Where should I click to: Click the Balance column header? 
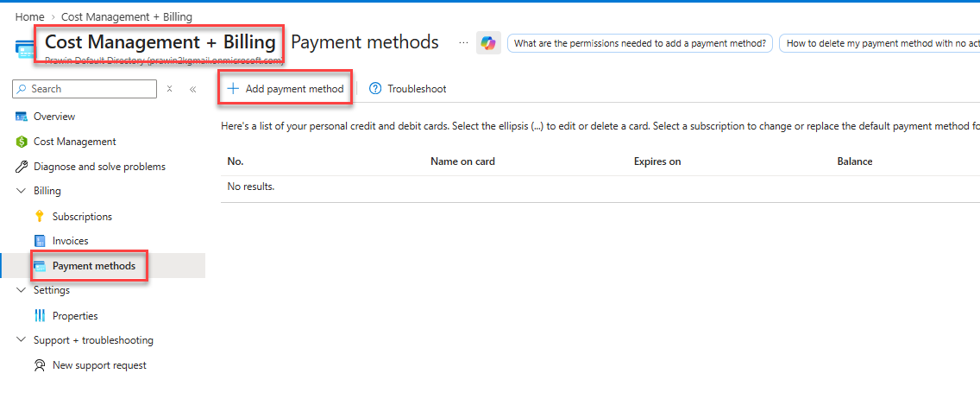point(854,161)
